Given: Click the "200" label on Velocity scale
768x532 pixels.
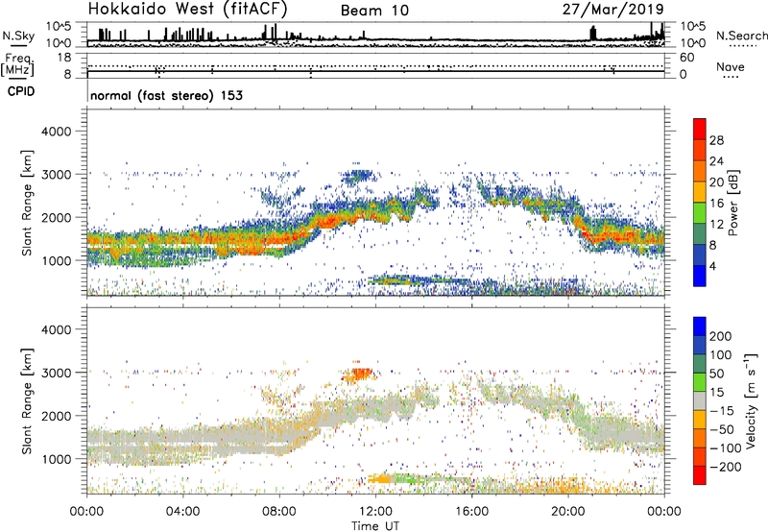Looking at the screenshot, I should tap(721, 336).
